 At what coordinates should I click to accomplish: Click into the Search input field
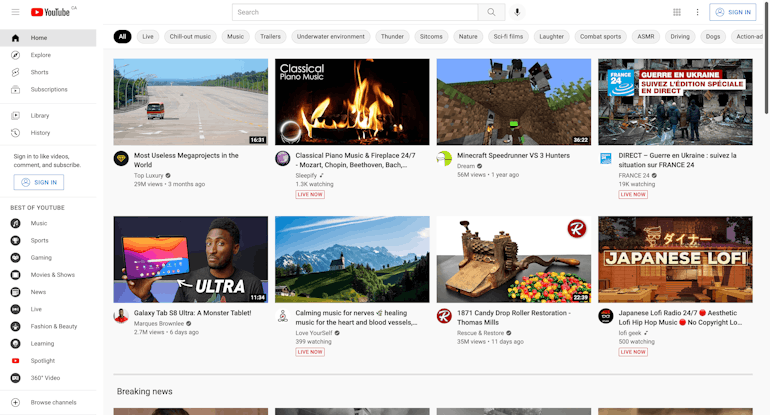click(x=355, y=12)
